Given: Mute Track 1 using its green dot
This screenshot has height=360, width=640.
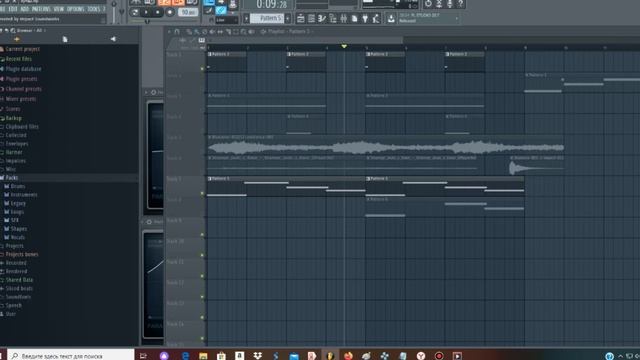Looking at the screenshot, I should point(202,69).
